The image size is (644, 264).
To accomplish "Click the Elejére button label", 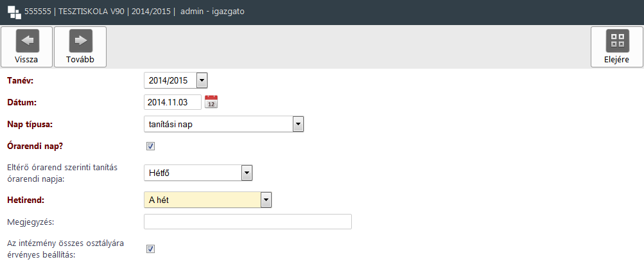I will (x=617, y=60).
